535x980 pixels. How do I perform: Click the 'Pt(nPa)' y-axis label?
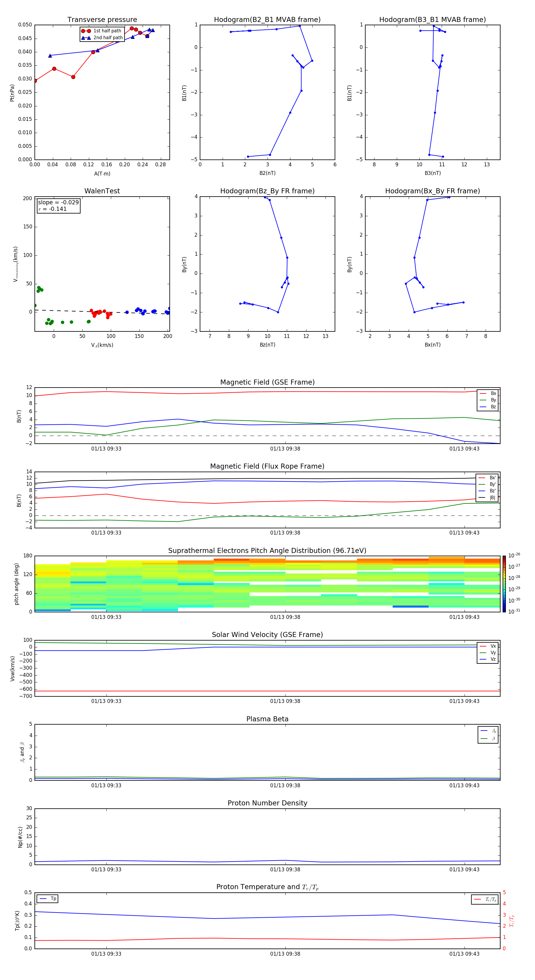(12, 92)
